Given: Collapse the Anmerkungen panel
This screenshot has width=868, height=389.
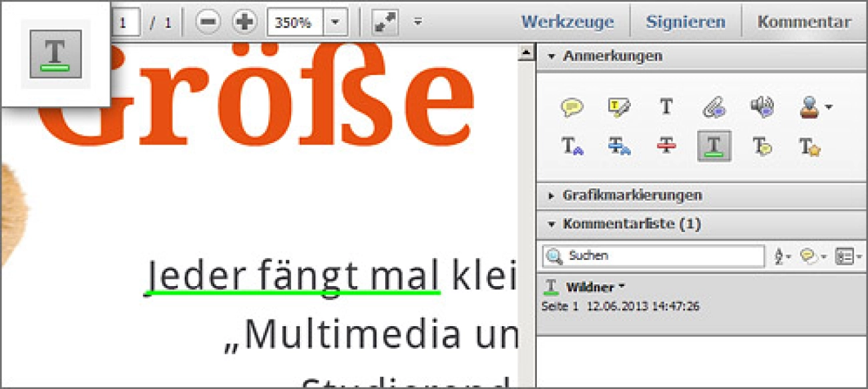Looking at the screenshot, I should [x=550, y=56].
